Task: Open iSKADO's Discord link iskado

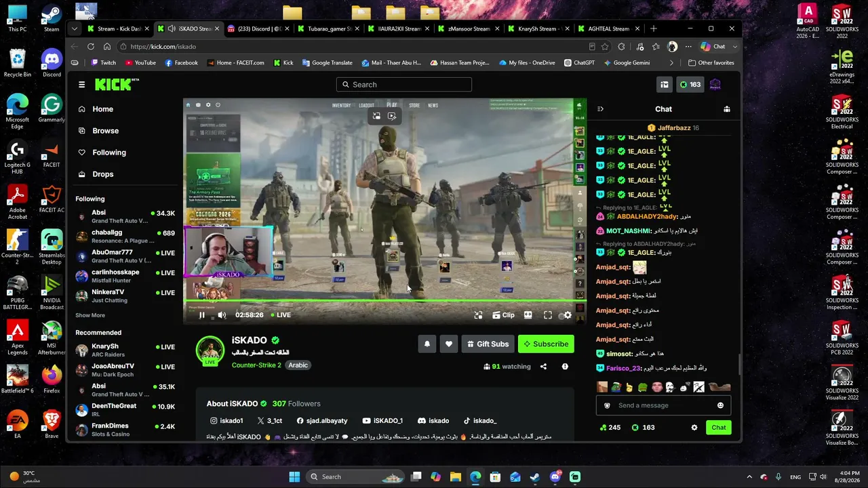Action: (433, 421)
